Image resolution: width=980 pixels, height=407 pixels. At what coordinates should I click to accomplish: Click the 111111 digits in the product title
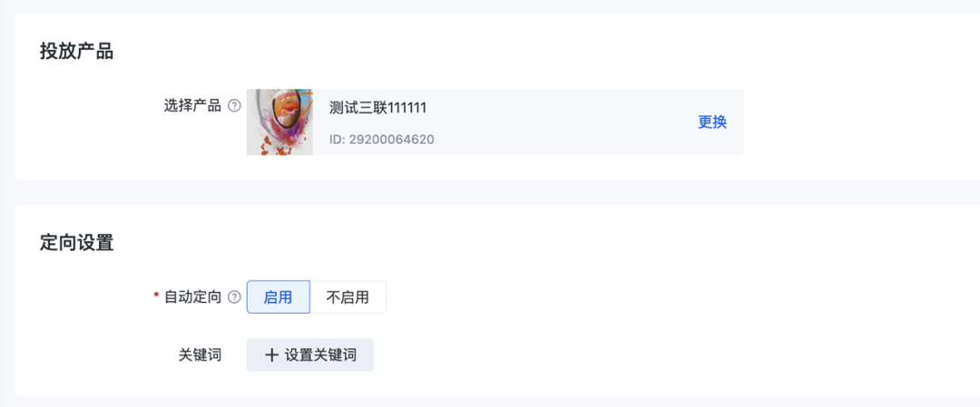407,107
